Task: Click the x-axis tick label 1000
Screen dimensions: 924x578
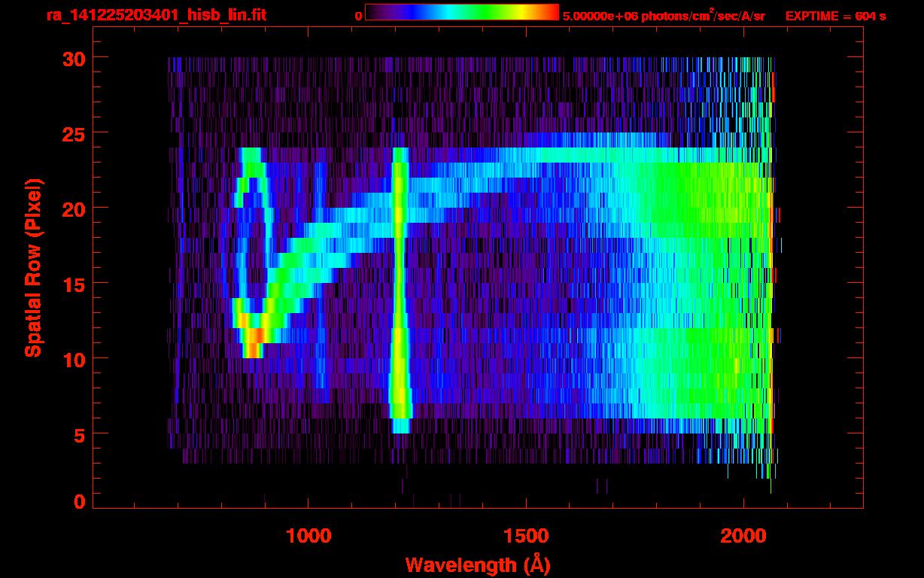Action: pyautogui.click(x=309, y=536)
